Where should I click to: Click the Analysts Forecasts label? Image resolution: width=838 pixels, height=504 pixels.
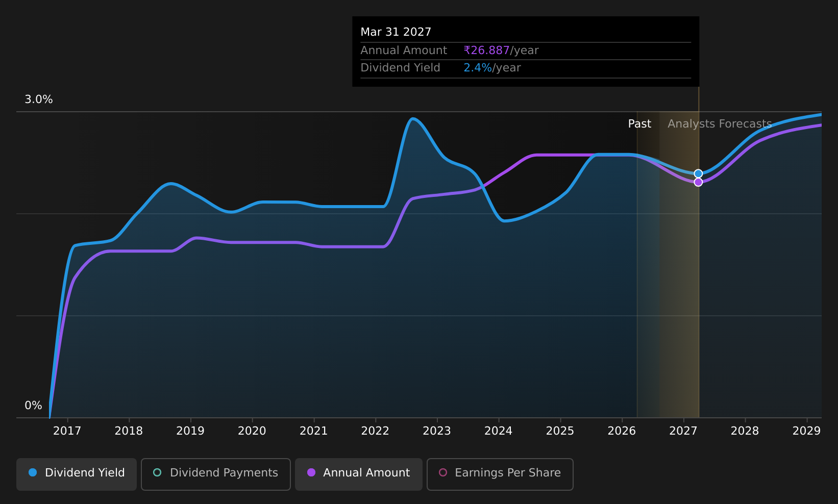[720, 124]
